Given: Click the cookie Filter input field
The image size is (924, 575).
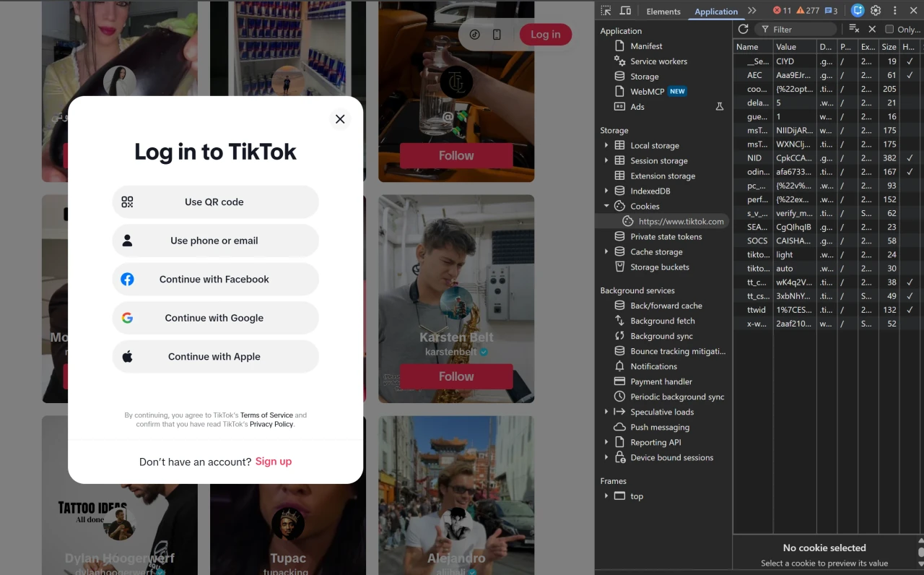Looking at the screenshot, I should (x=795, y=30).
